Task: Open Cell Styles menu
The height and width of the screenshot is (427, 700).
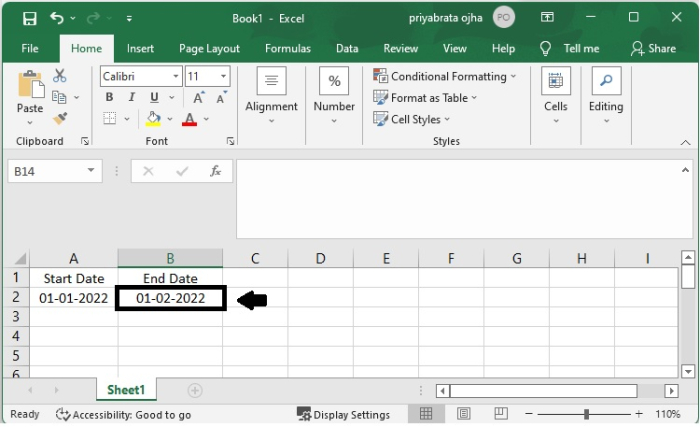Action: click(x=412, y=119)
